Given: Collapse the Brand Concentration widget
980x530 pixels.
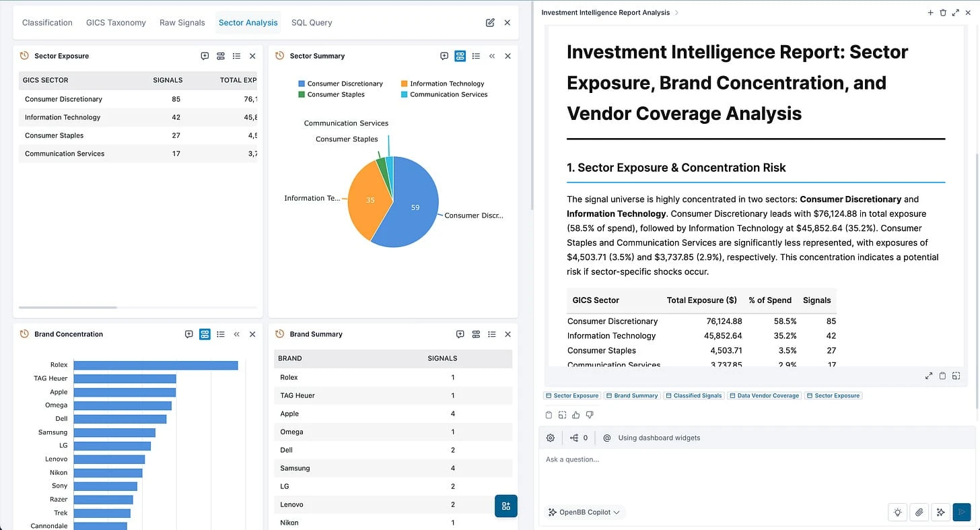Looking at the screenshot, I should tap(236, 334).
